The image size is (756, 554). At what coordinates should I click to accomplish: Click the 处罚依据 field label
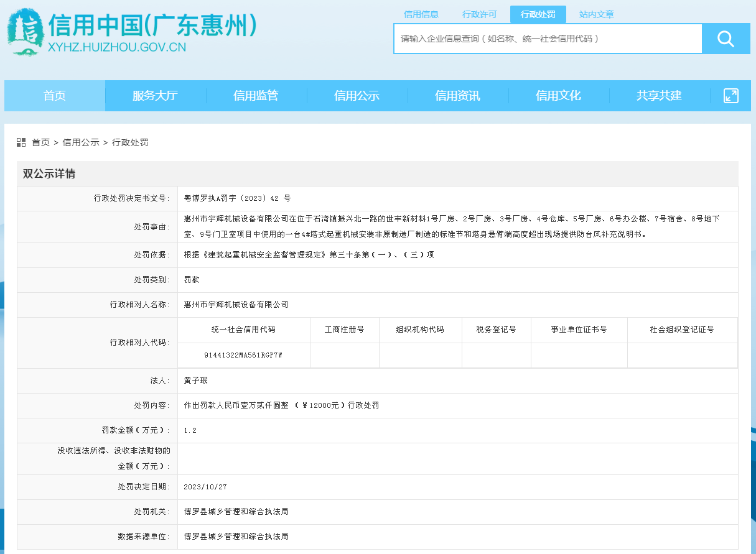click(152, 255)
